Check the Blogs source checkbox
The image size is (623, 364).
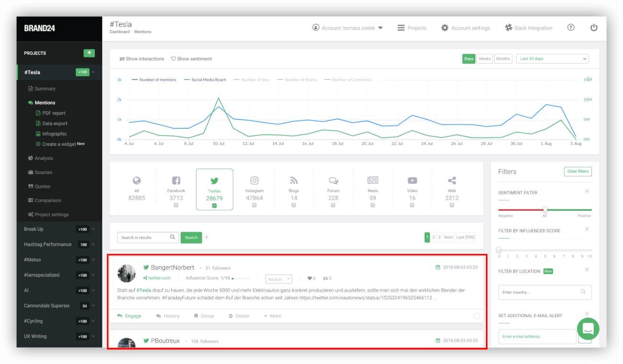click(x=294, y=205)
